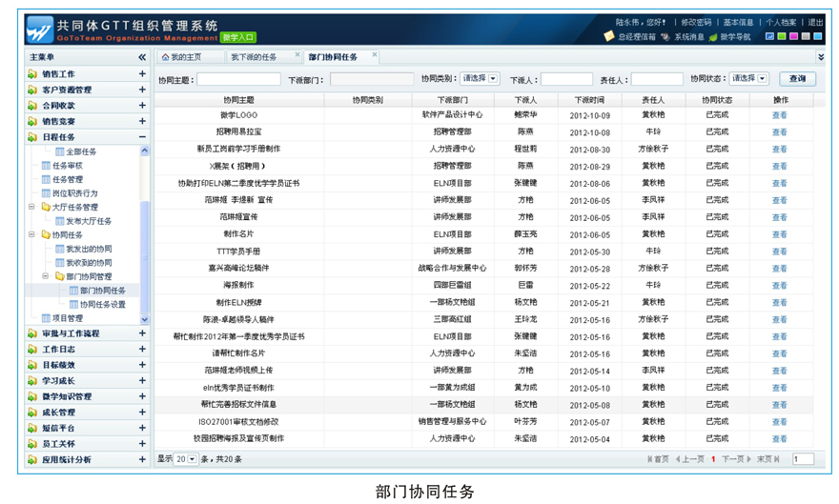Expand the 销售工作 menu section
839x504 pixels.
pos(142,74)
